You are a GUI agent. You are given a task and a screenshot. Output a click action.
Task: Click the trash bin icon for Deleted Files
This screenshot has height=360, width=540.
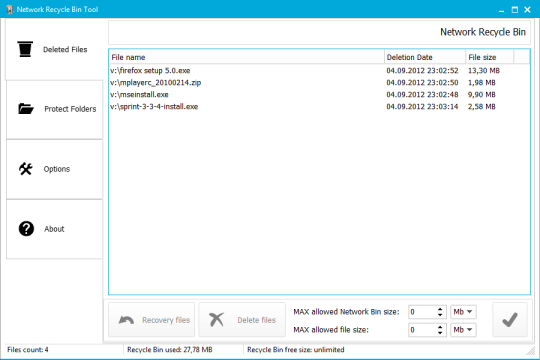(25, 49)
